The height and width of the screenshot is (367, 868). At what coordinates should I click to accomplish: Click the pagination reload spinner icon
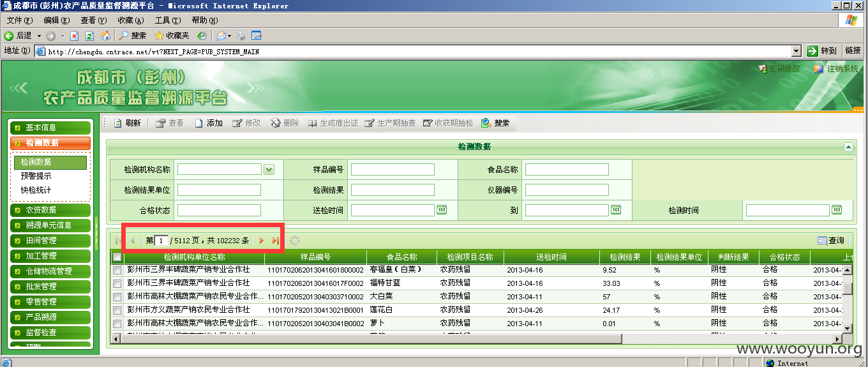click(x=294, y=241)
